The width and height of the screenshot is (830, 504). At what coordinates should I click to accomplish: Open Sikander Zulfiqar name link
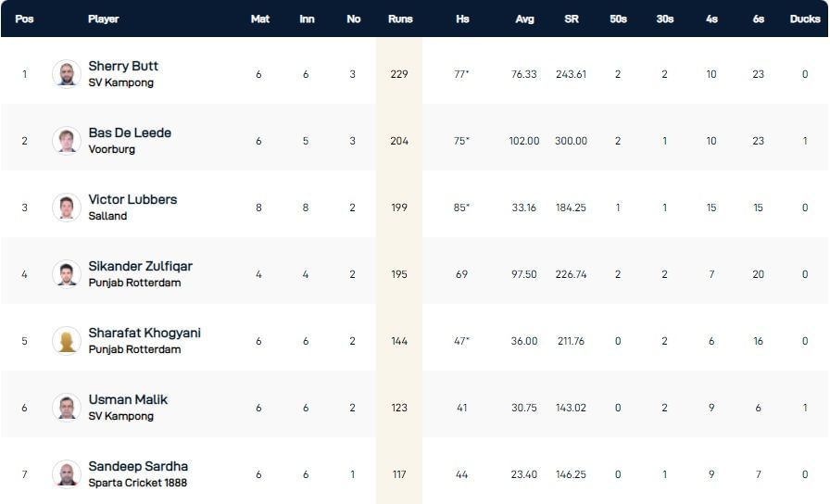tap(140, 267)
